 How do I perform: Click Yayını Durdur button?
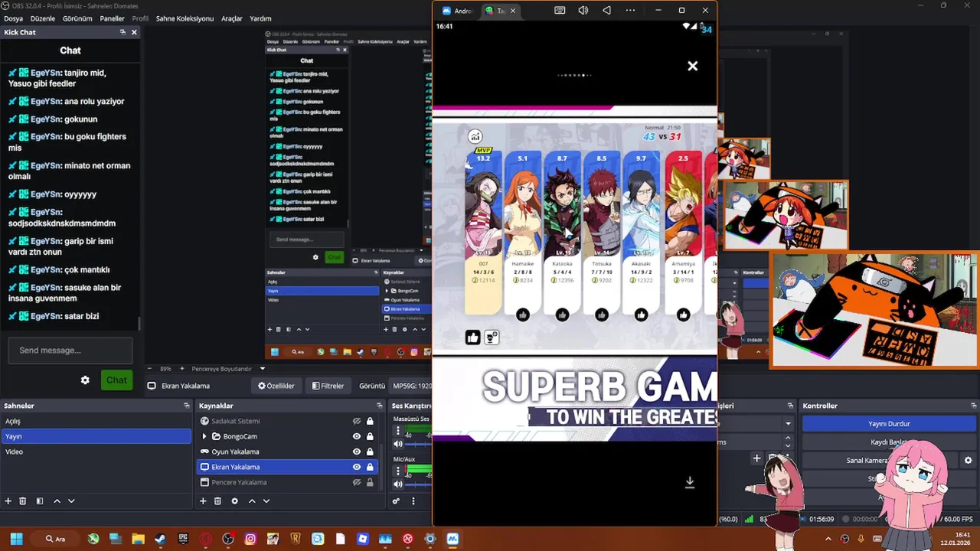pos(889,423)
